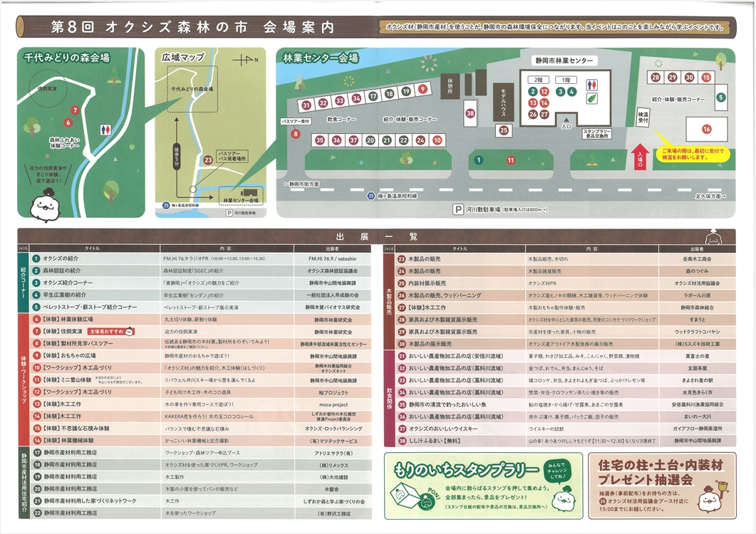Click the mascot on the forest venue map
The height and width of the screenshot is (534, 756).
[46, 204]
